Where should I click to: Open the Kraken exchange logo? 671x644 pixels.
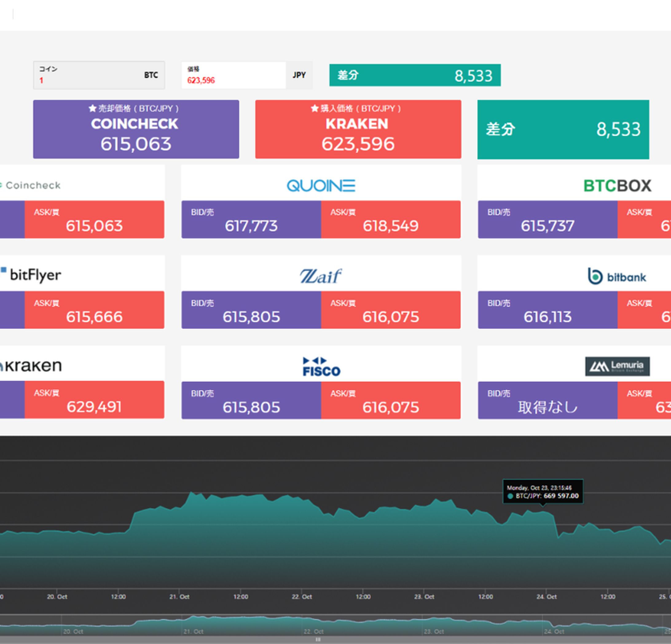(31, 365)
